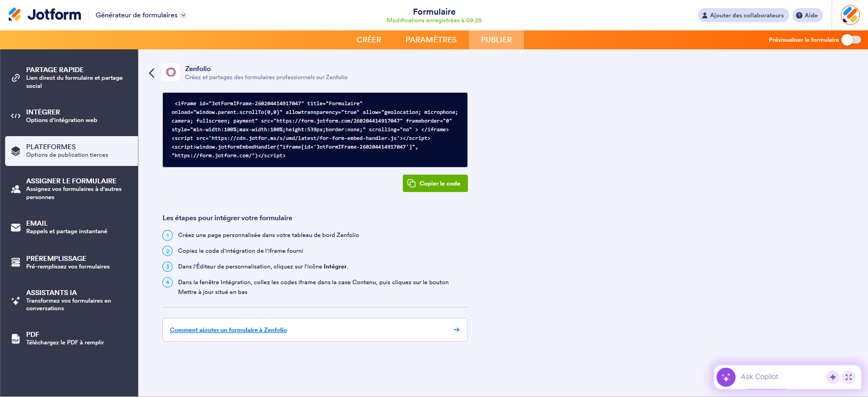Click the Assistants IA sparkle icon
868x397 pixels.
(16, 300)
